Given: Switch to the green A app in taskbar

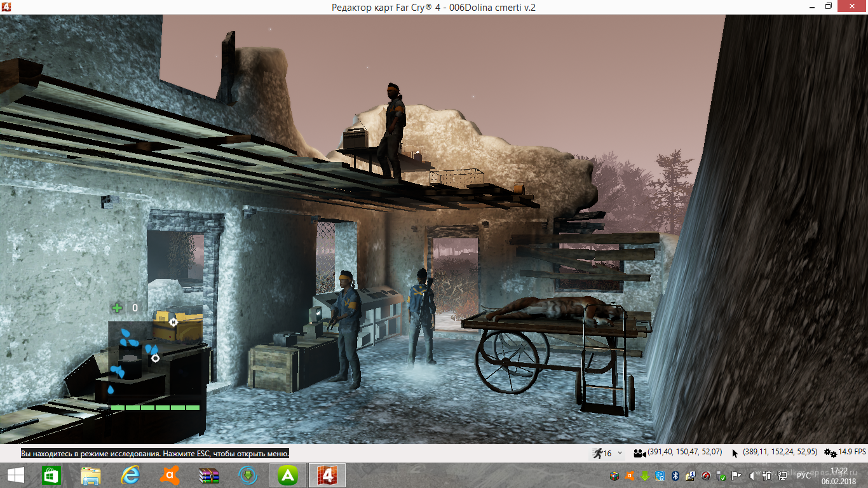Looking at the screenshot, I should click(x=288, y=475).
